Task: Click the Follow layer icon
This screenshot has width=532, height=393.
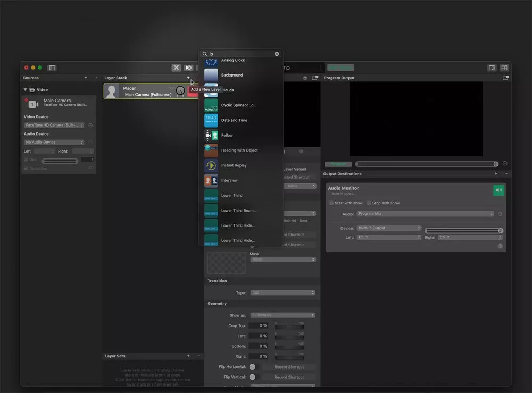Action: pyautogui.click(x=211, y=135)
